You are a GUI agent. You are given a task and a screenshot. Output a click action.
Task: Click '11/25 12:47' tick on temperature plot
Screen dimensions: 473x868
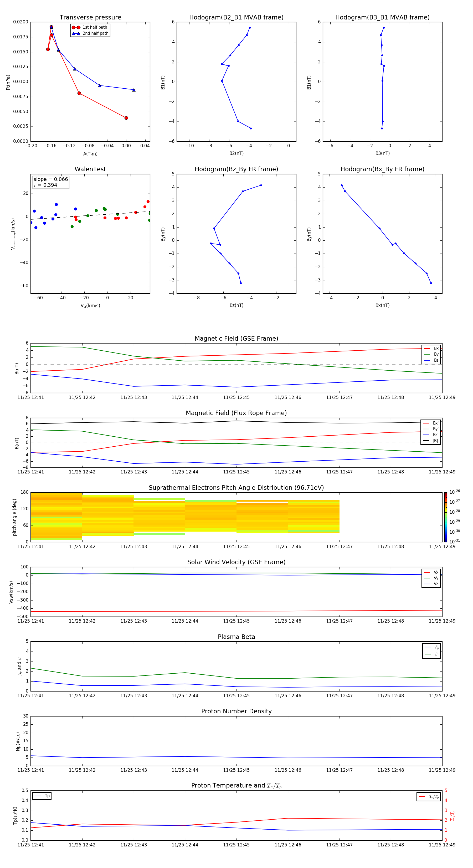pos(339,845)
